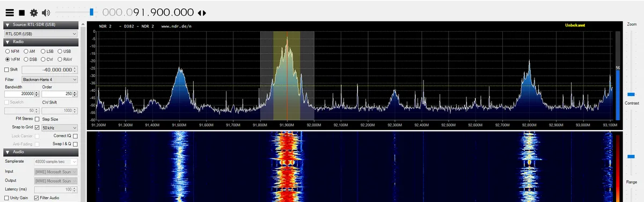The height and width of the screenshot is (202, 644).
Task: Open the RTL-SDR (USB) source dropdown
Action: [x=41, y=33]
